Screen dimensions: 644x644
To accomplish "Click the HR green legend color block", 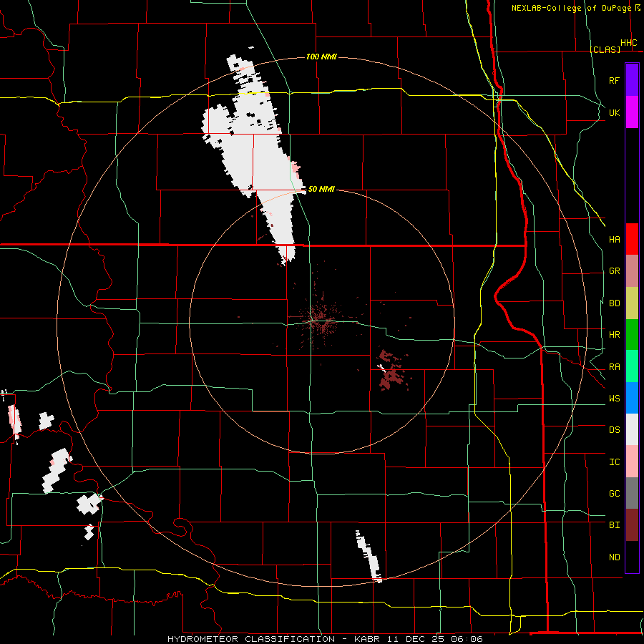I will [x=632, y=334].
